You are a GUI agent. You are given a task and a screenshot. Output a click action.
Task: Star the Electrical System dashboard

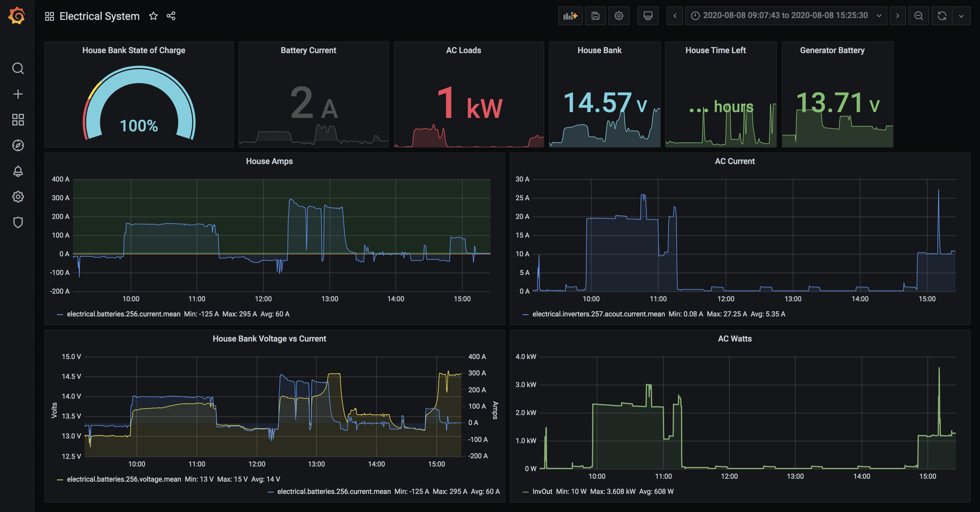(x=153, y=16)
